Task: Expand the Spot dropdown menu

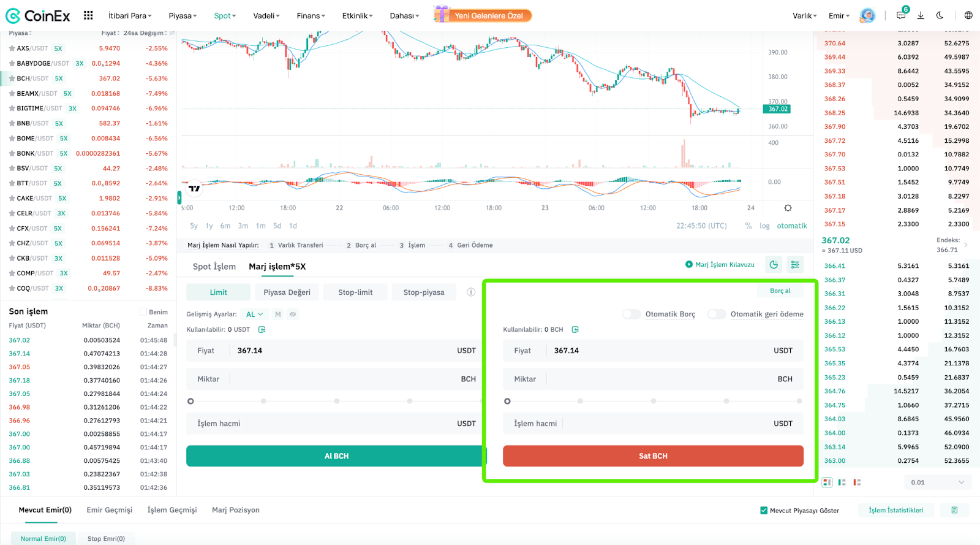Action: (x=225, y=16)
